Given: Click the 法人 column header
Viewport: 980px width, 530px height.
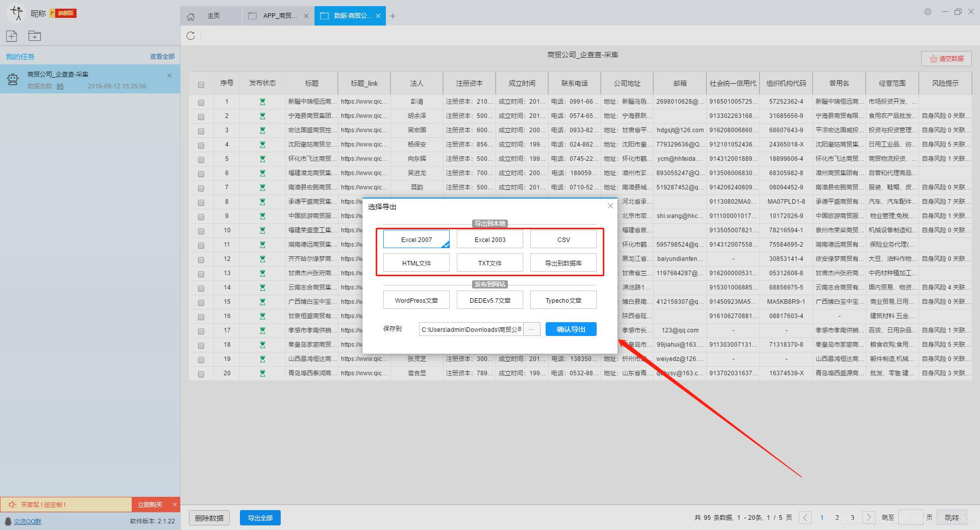Looking at the screenshot, I should tap(417, 83).
